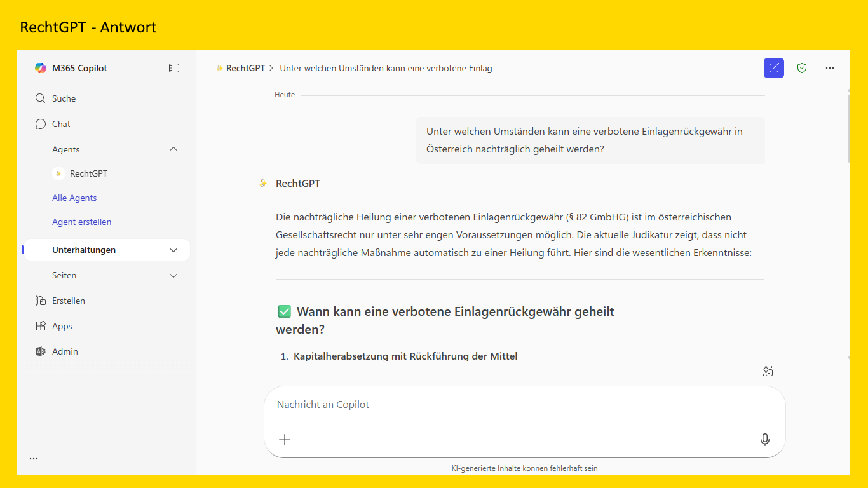Click the green checkmark emoji in heading
This screenshot has height=488, width=868.
(284, 312)
